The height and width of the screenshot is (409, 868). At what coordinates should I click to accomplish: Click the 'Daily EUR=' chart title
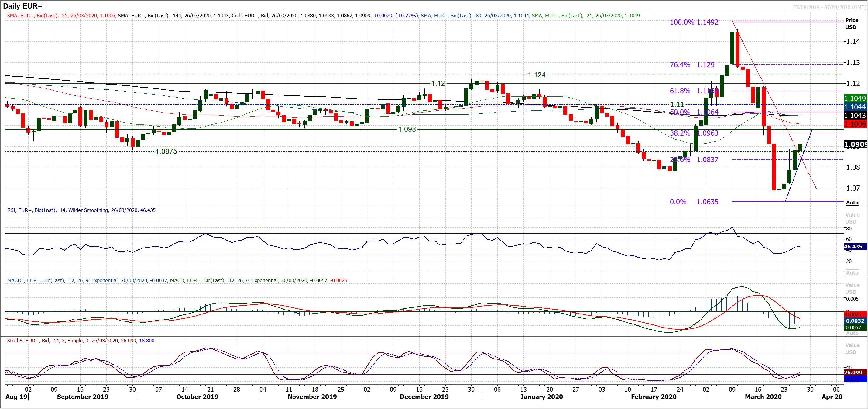22,6
